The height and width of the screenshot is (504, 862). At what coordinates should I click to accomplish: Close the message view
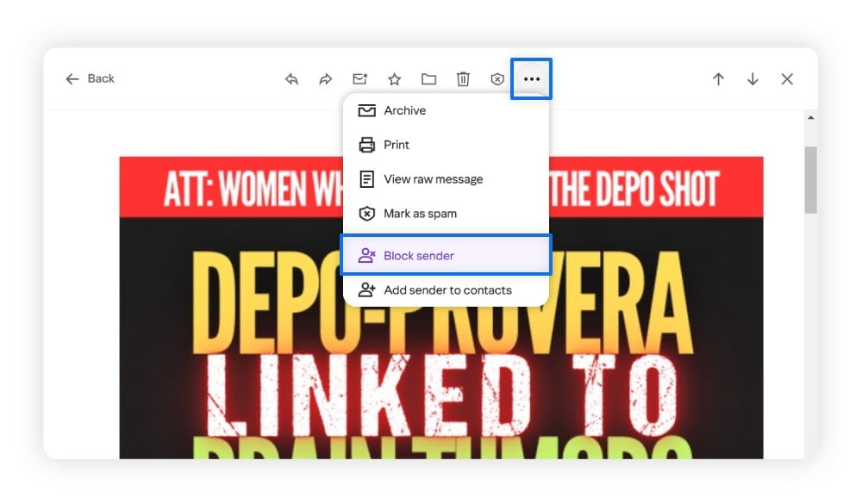tap(787, 79)
